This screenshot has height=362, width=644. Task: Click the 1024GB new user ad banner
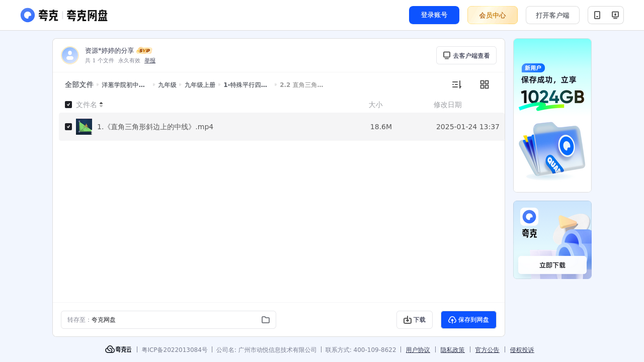552,115
